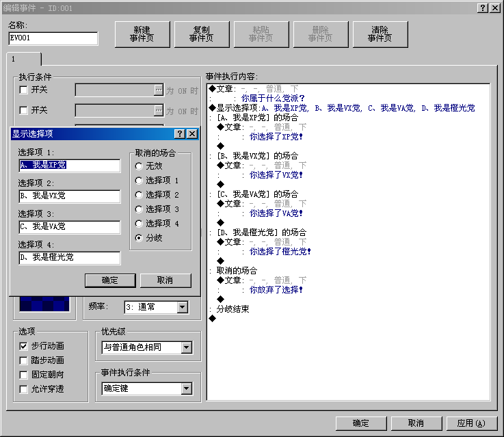The width and height of the screenshot is (504, 437).
Task: Open browse button of second 开关 condition
Action: [x=159, y=111]
